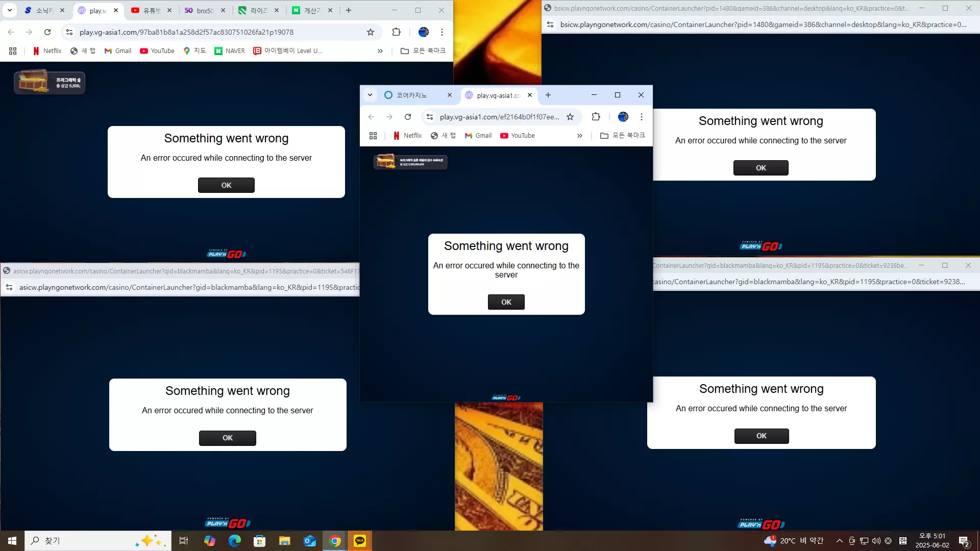
Task: Click the Netflix bookmark in left window
Action: (x=47, y=51)
